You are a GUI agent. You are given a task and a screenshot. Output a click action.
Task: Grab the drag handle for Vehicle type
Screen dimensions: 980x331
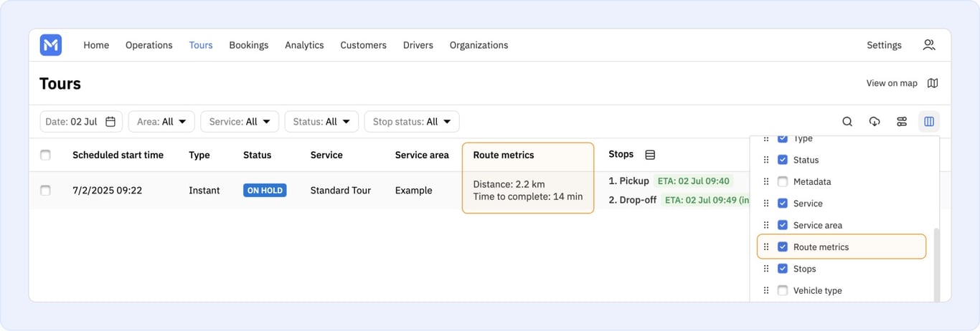pos(765,291)
